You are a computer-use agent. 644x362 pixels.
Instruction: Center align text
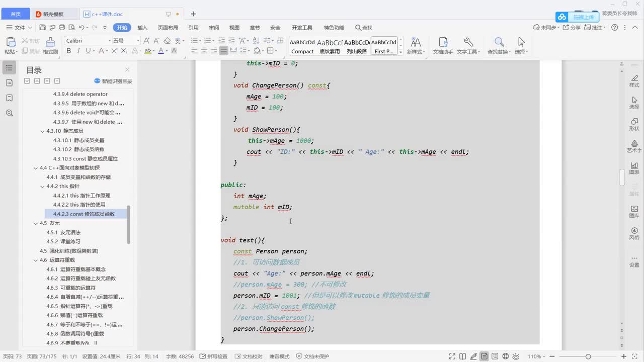(204, 51)
